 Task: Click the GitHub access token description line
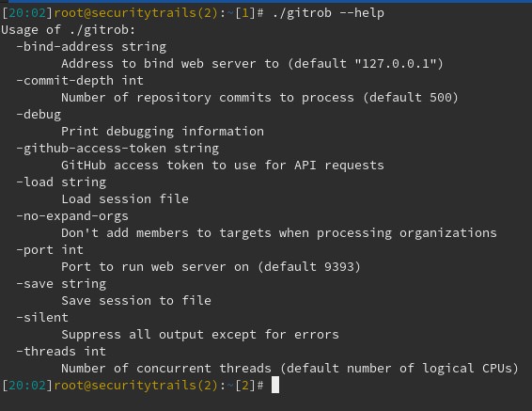coord(223,166)
